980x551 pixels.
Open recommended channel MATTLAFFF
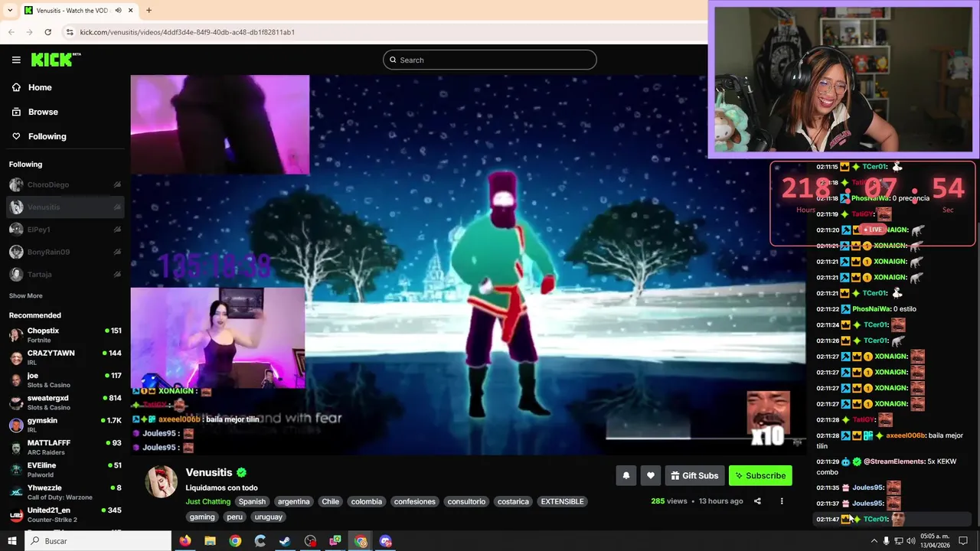64,447
